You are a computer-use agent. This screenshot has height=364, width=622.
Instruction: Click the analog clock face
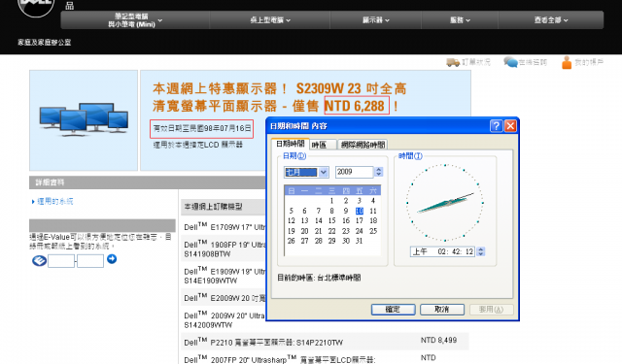(x=445, y=203)
